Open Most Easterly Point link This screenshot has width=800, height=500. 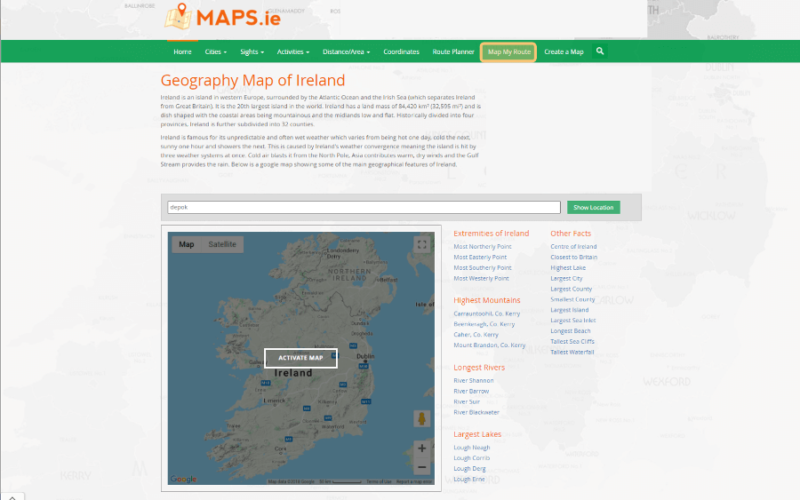[x=480, y=257]
